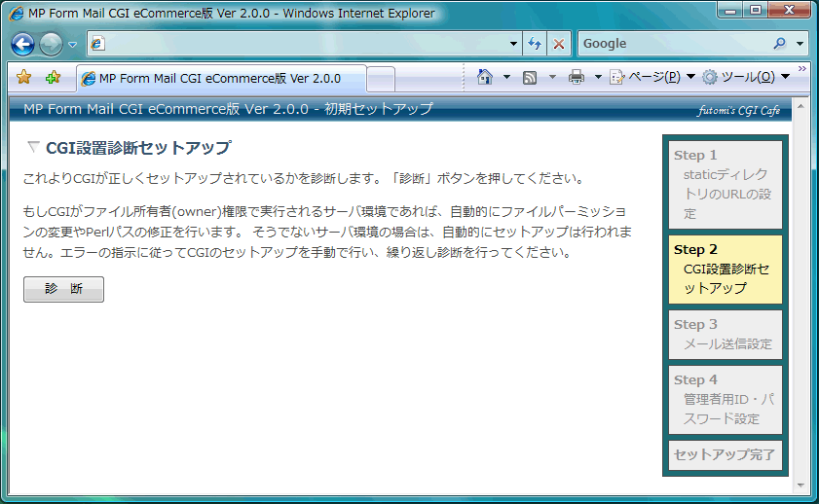The width and height of the screenshot is (819, 504).
Task: Click the Home page icon
Action: (485, 77)
